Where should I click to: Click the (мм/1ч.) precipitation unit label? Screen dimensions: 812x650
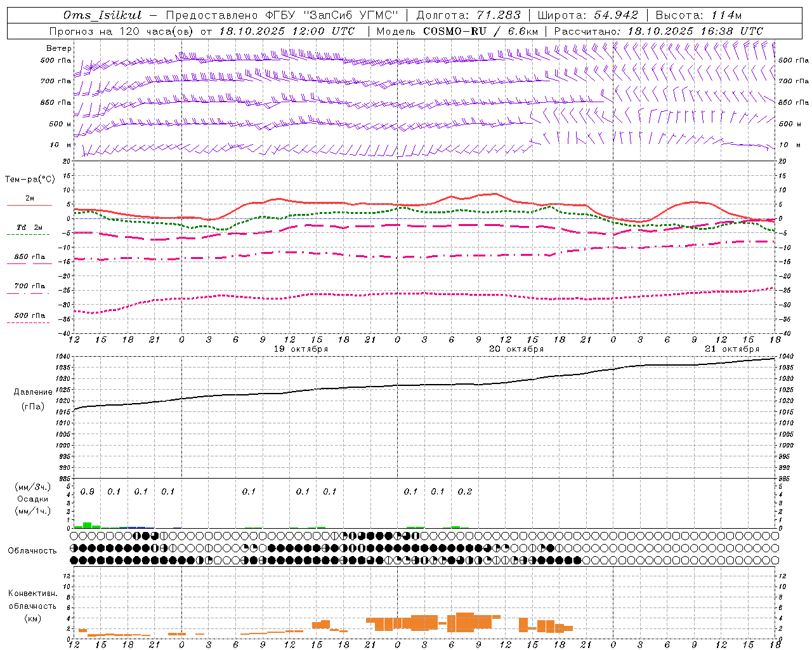[33, 510]
